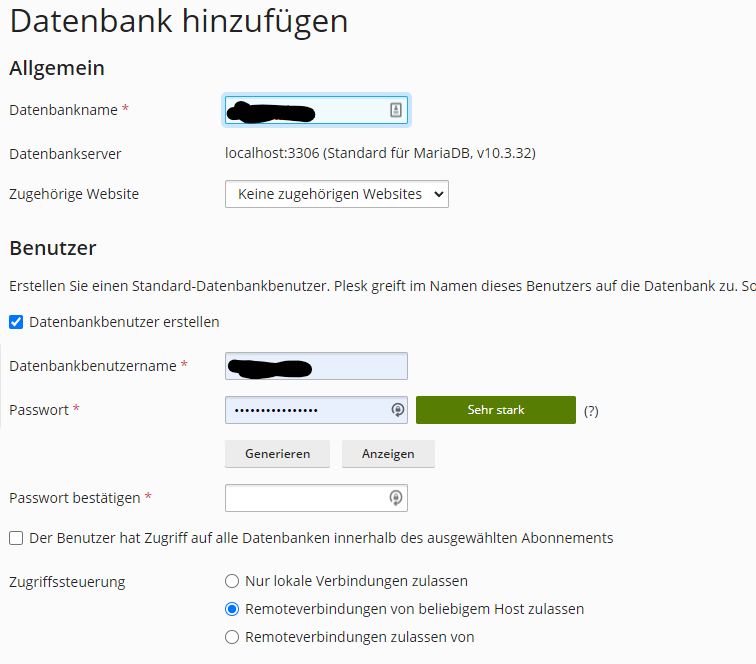Viewport: 756px width, 664px height.
Task: Click the green Sehr stark strength bar
Action: (495, 410)
